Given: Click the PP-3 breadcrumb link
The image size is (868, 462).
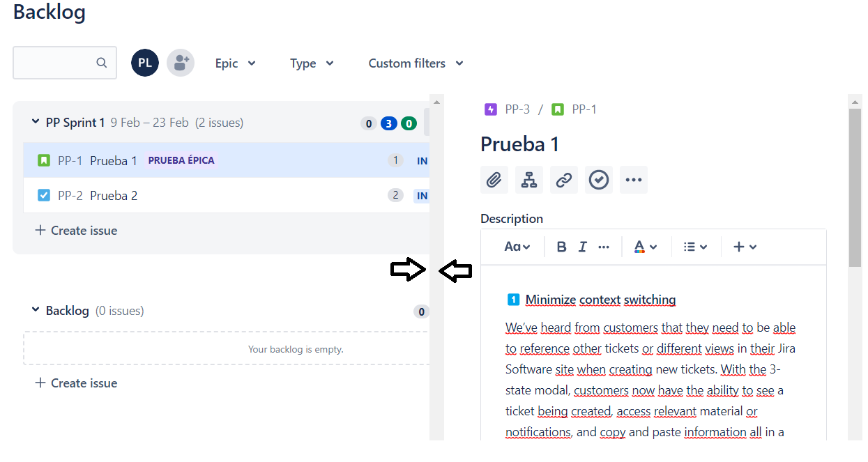Looking at the screenshot, I should [x=517, y=109].
